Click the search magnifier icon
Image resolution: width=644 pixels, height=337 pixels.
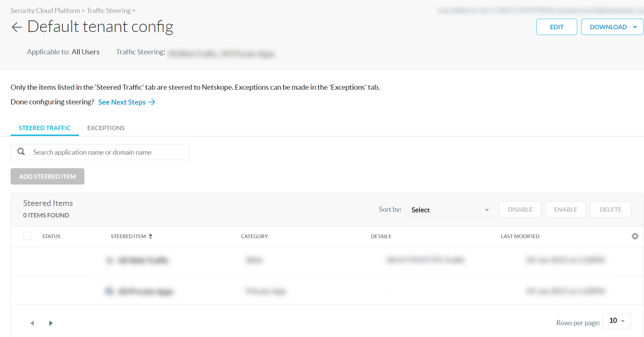[21, 152]
